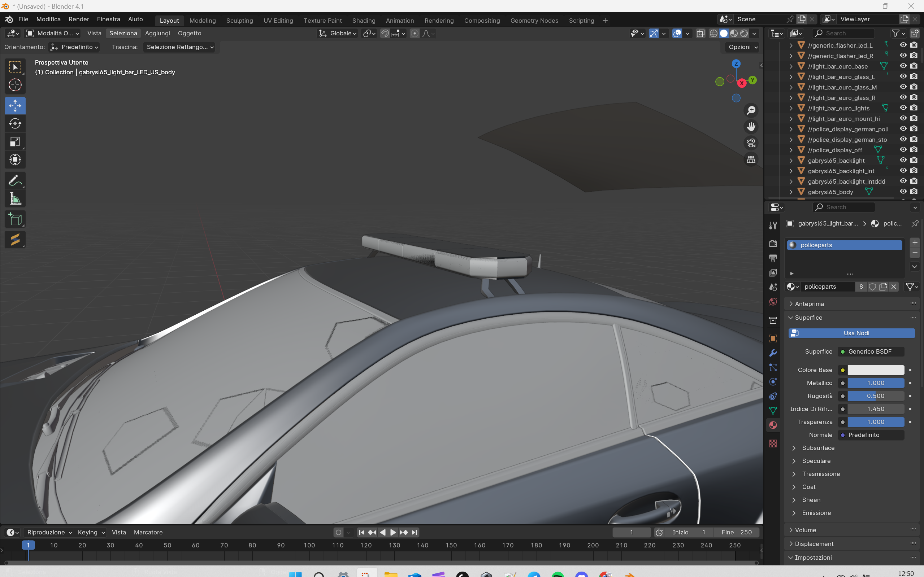Screen dimensions: 924x577
Task: Click the Colore Base color swatch
Action: click(876, 370)
